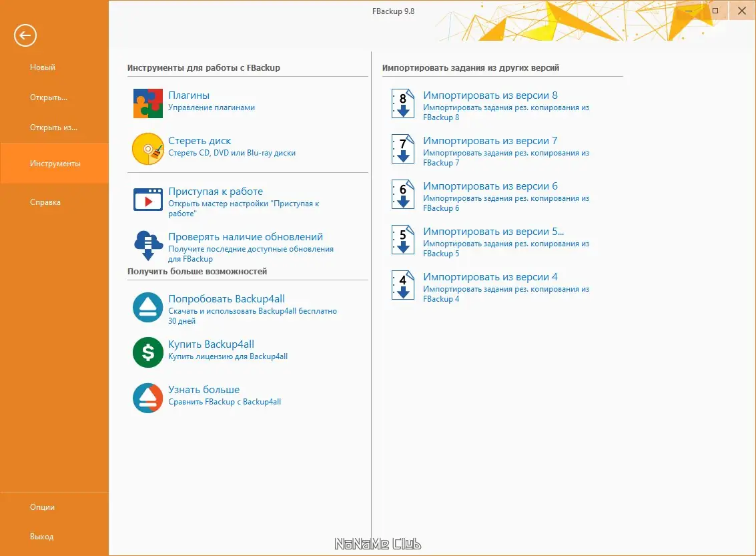Click 'Сравнить FBackup с Backup4all' text
Screen dimensions: 756x556
225,402
